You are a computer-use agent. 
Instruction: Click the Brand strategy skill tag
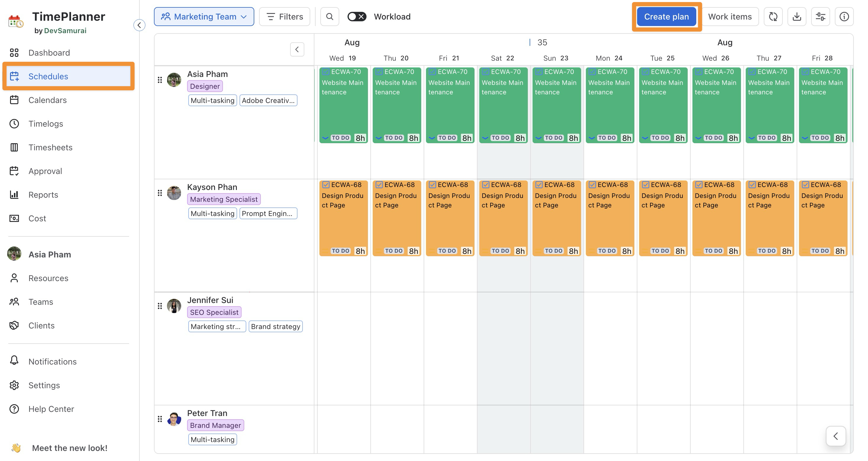(276, 326)
